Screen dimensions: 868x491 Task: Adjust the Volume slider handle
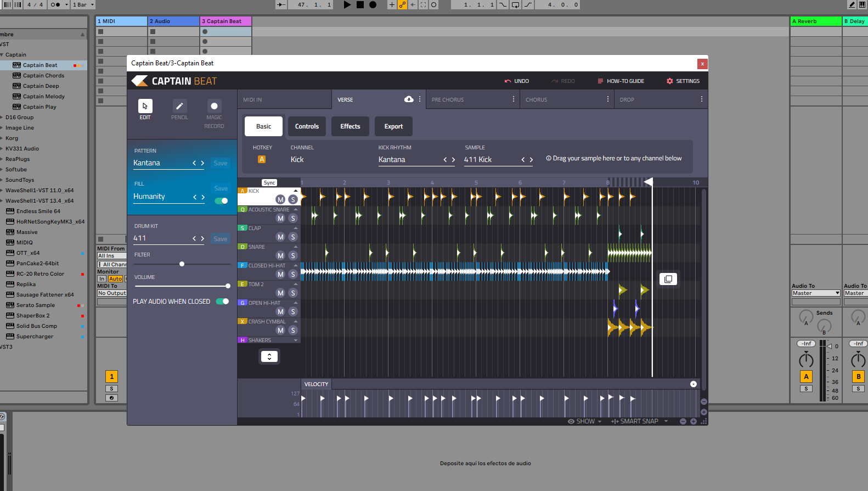pos(228,286)
